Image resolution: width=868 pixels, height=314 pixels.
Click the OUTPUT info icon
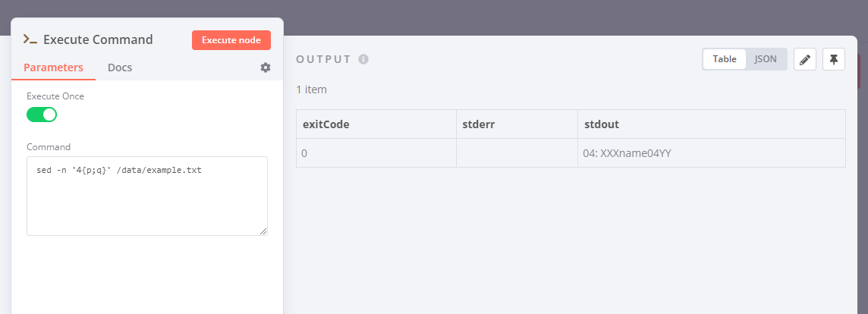click(x=363, y=59)
